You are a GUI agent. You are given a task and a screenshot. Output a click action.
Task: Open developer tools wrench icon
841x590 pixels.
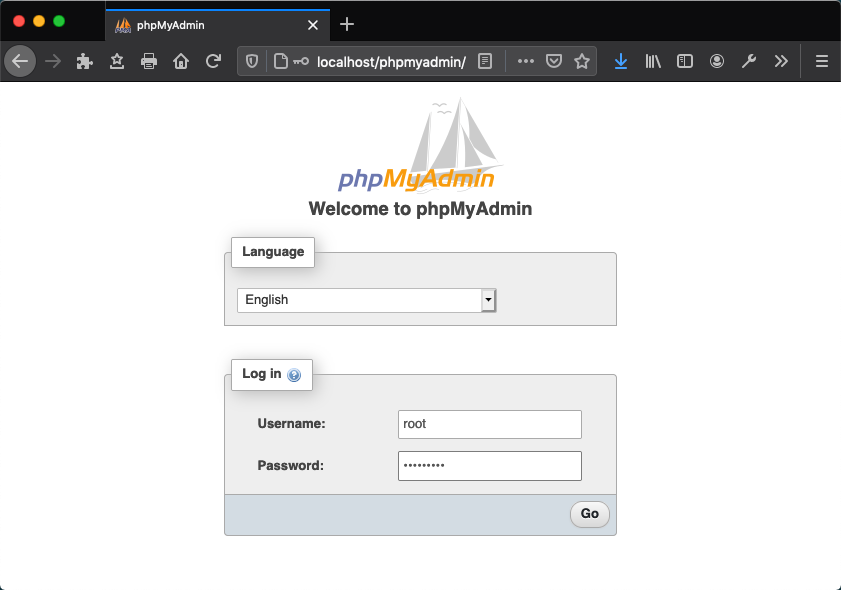[x=749, y=61]
